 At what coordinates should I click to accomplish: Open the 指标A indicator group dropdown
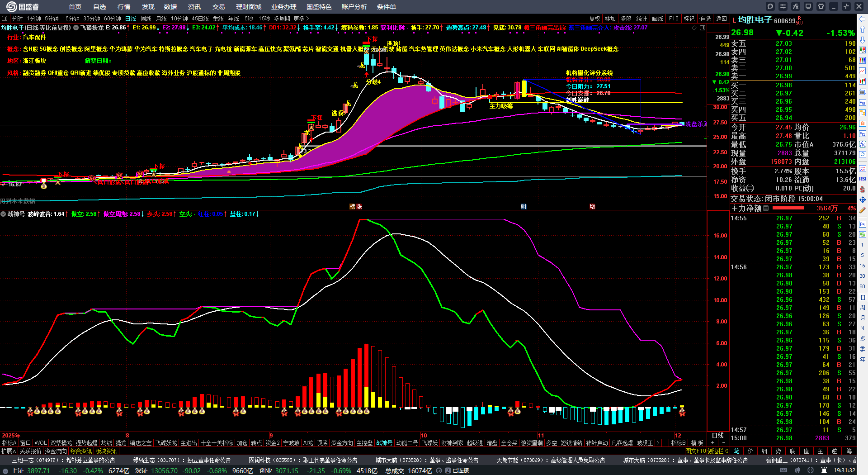(9, 443)
